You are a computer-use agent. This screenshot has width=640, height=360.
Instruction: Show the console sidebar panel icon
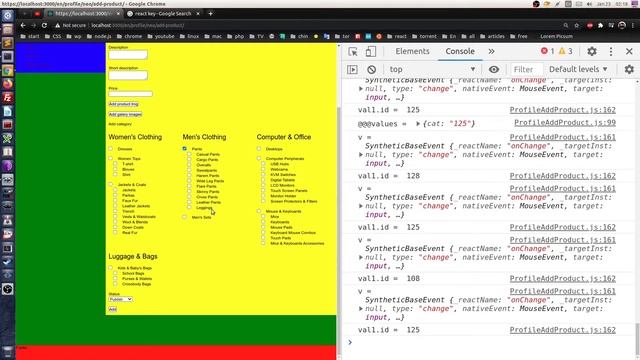point(352,69)
